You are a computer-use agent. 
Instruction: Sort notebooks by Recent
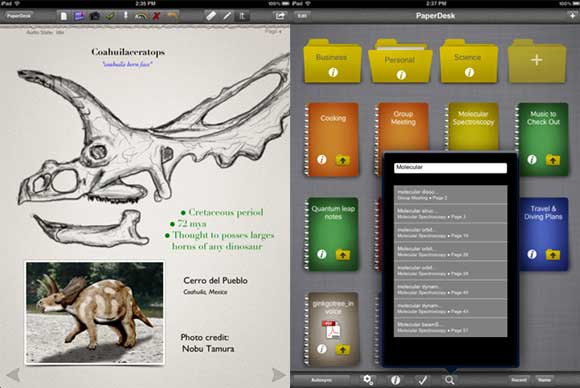coord(519,380)
